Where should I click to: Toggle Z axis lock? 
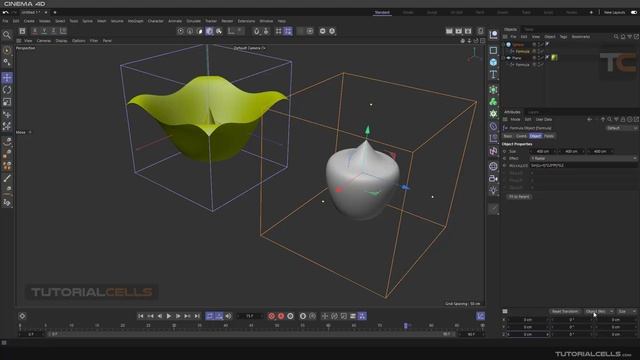[53, 31]
